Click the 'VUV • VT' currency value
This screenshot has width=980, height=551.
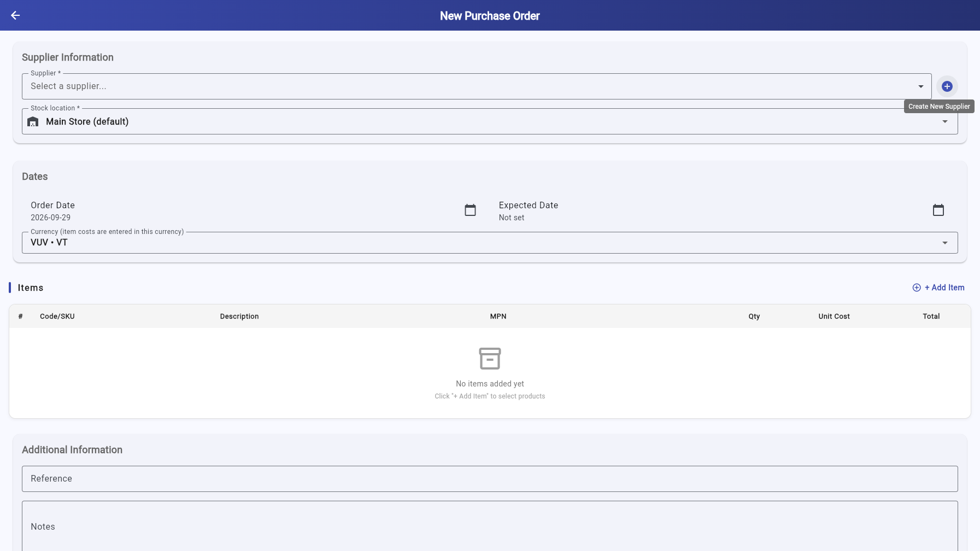click(49, 242)
